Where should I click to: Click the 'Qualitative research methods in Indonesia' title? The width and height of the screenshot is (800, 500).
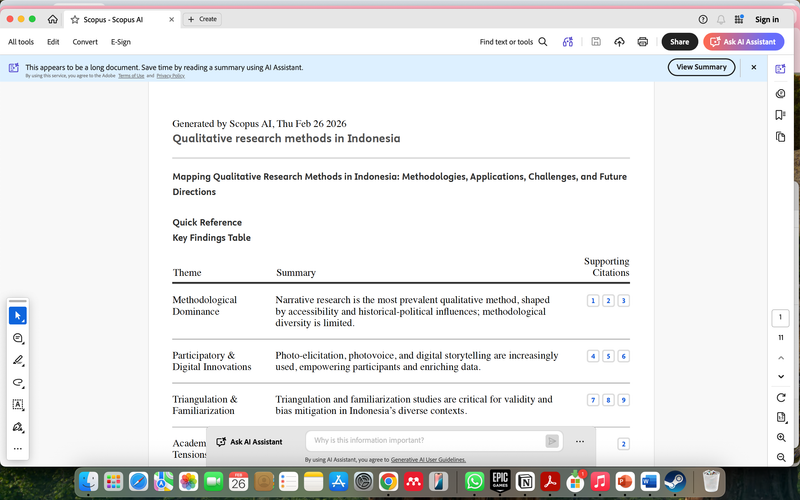point(286,139)
